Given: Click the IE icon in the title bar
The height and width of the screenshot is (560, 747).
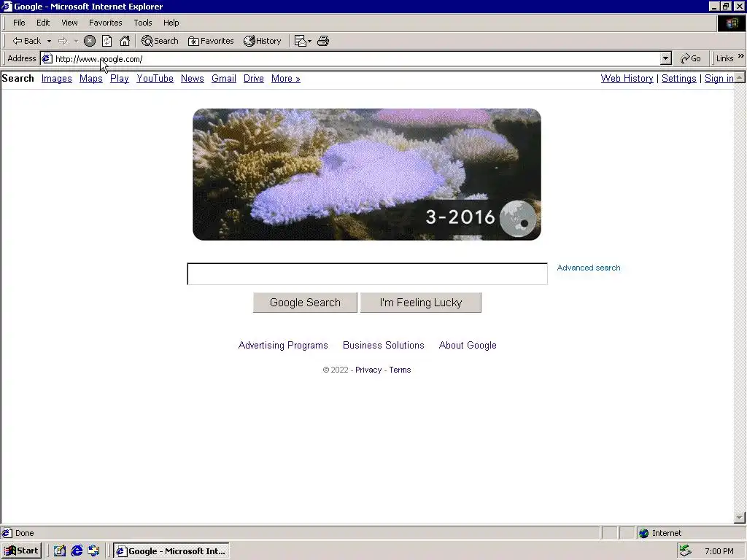Looking at the screenshot, I should click(7, 6).
